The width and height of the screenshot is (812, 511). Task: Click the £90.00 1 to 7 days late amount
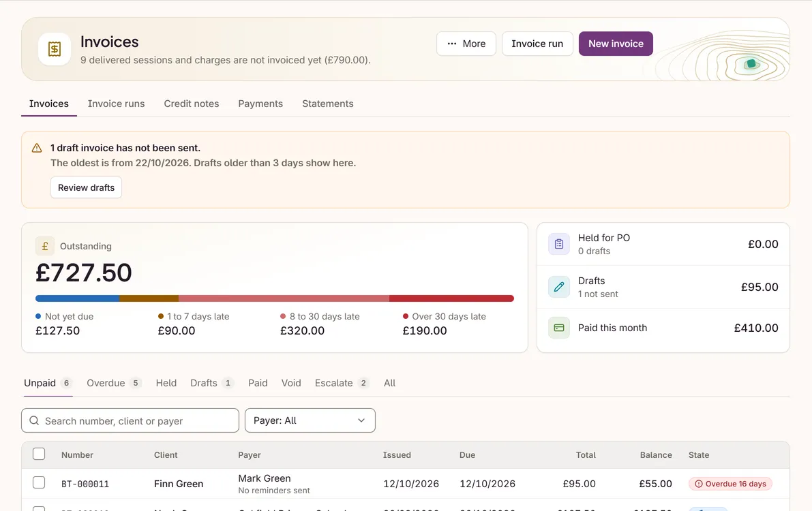click(176, 331)
